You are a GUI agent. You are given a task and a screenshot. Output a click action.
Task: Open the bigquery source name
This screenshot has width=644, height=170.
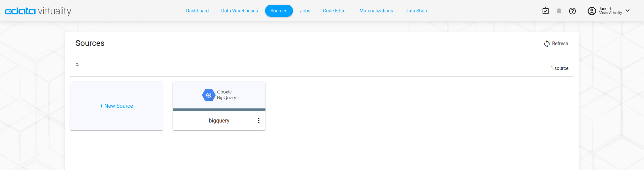[219, 120]
